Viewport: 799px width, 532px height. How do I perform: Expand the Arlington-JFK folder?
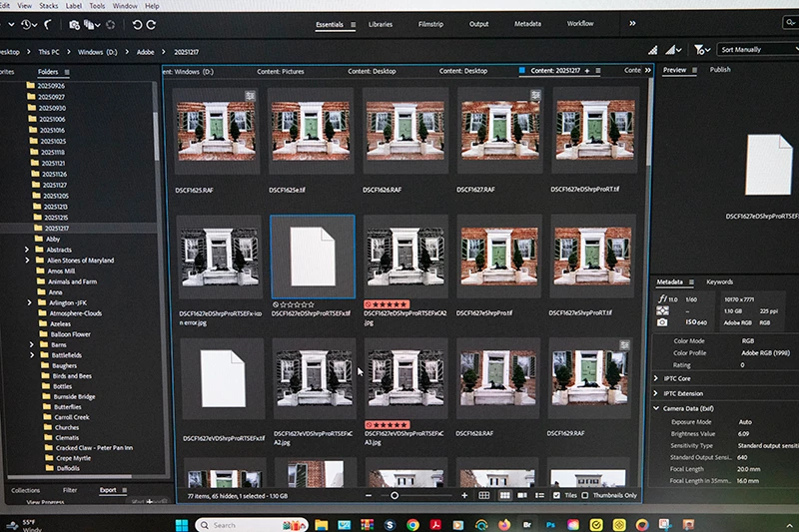tap(29, 302)
